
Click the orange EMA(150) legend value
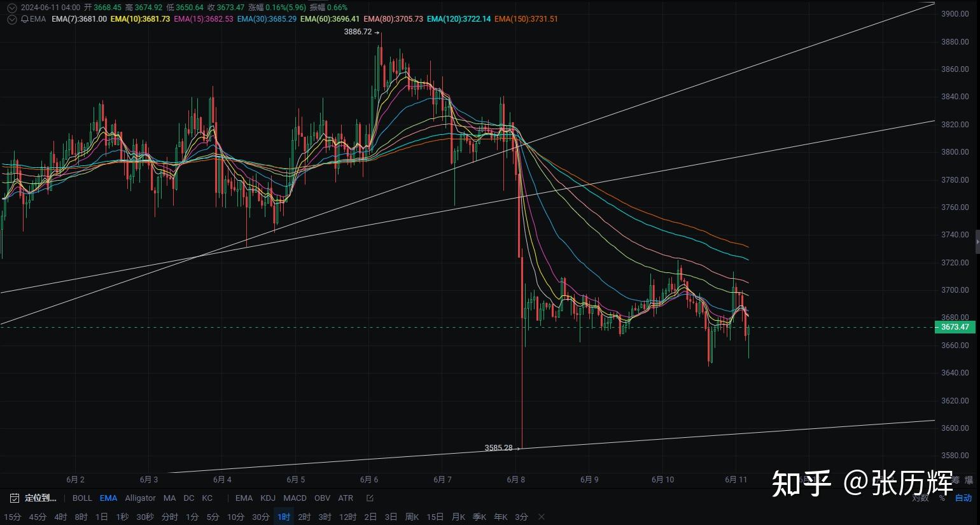[526, 19]
